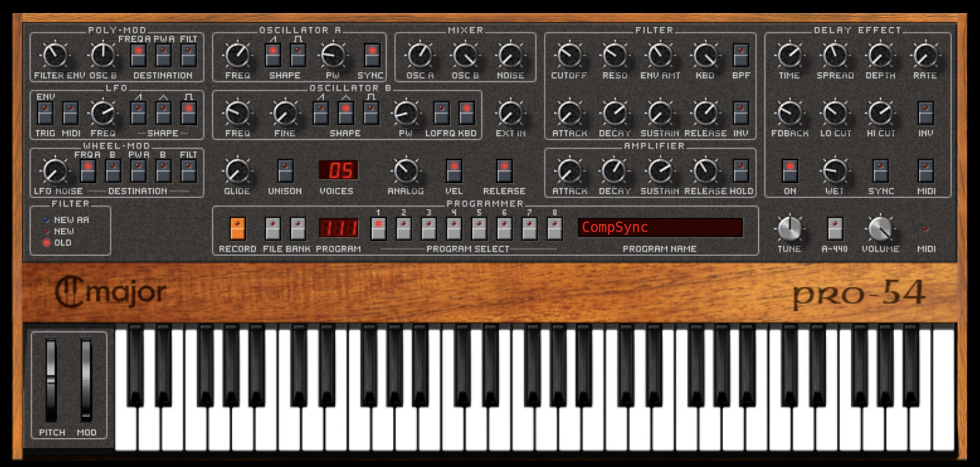
Task: Click the Cmajor logo on wood panel
Action: (x=111, y=293)
